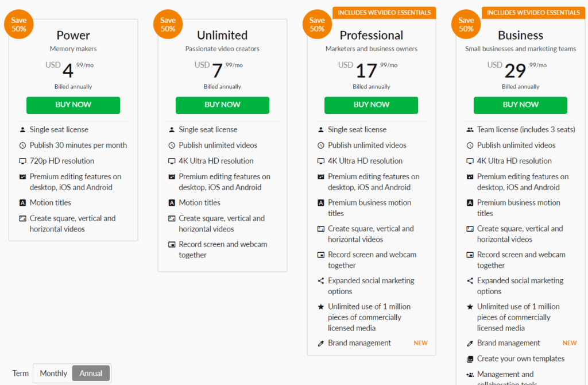Image resolution: width=588 pixels, height=385 pixels.
Task: Click BUY NOW under Professional plan
Action: [372, 105]
